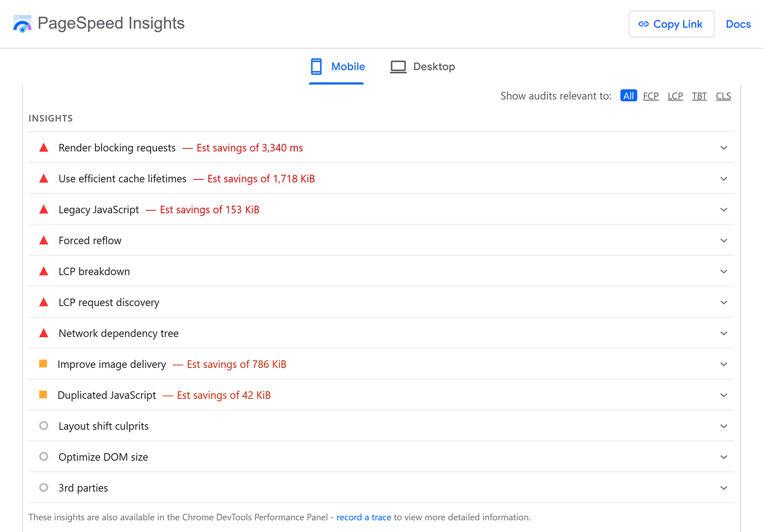Select the desktop computer icon
Viewport: 764px width, 532px height.
[x=398, y=66]
